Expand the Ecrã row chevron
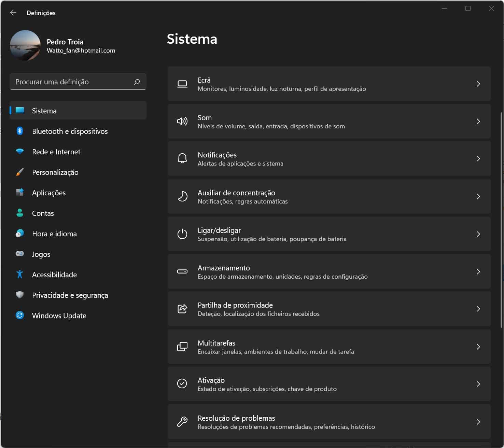This screenshot has height=448, width=504. [x=478, y=84]
